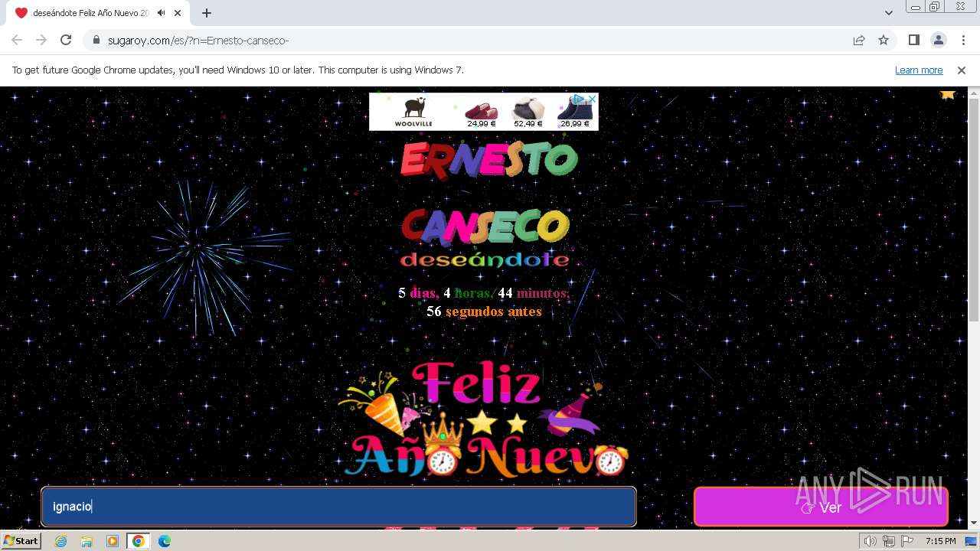Click the CANSECO colorful name text
Screen dimensions: 980x551
click(x=485, y=226)
